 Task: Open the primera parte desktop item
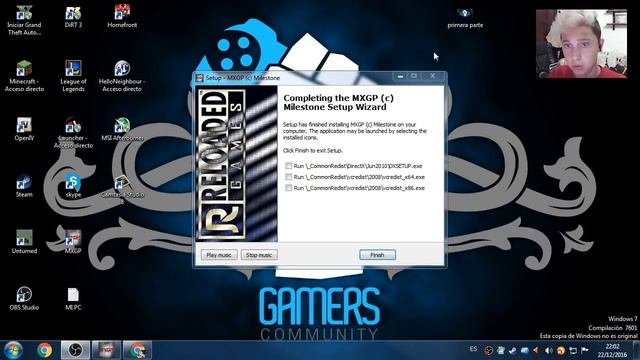pos(465,18)
